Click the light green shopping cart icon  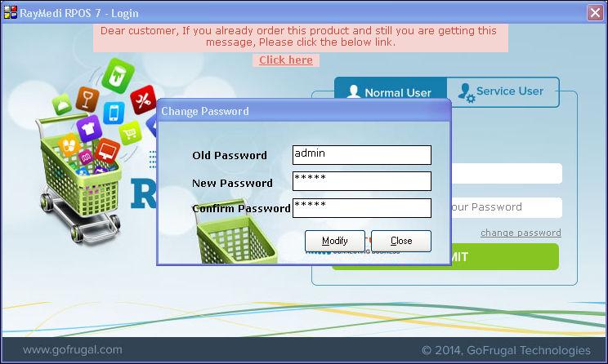pyautogui.click(x=130, y=133)
